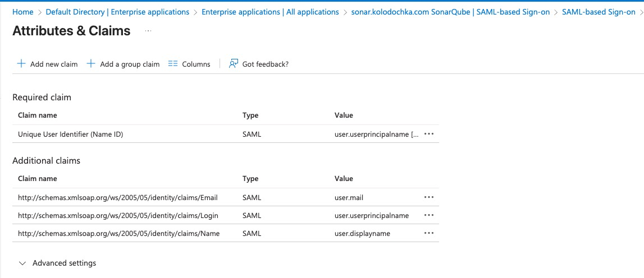Click the Got feedback person icon
Viewport: 644px width, 278px height.
[x=233, y=63]
